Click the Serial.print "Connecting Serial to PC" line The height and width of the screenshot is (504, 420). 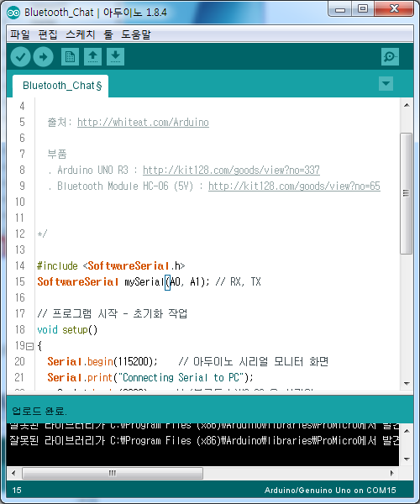point(150,377)
